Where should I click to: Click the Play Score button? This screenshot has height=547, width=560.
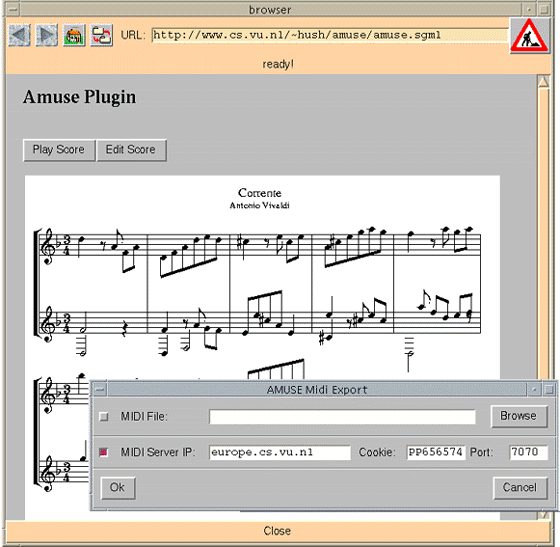(x=59, y=150)
